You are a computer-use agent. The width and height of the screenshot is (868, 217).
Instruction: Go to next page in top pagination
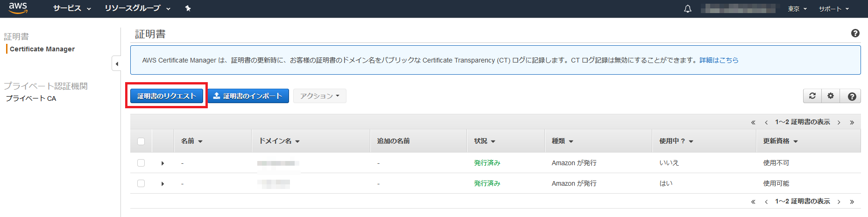839,122
